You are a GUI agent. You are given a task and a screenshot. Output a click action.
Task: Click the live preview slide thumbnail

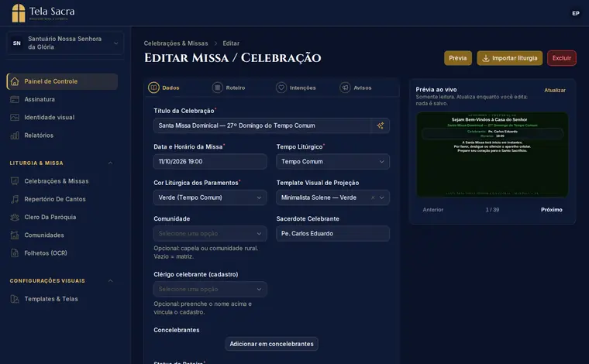coord(492,154)
